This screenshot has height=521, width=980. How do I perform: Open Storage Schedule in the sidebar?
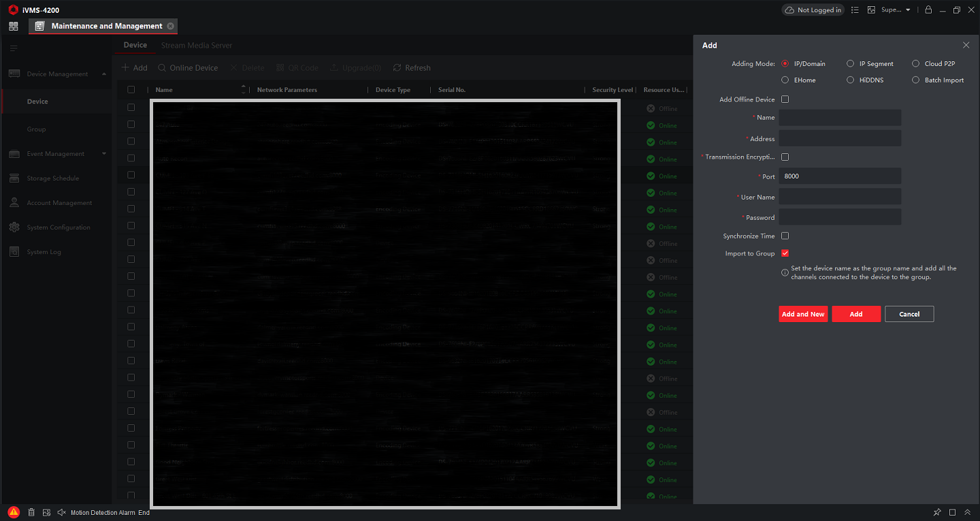click(x=52, y=178)
